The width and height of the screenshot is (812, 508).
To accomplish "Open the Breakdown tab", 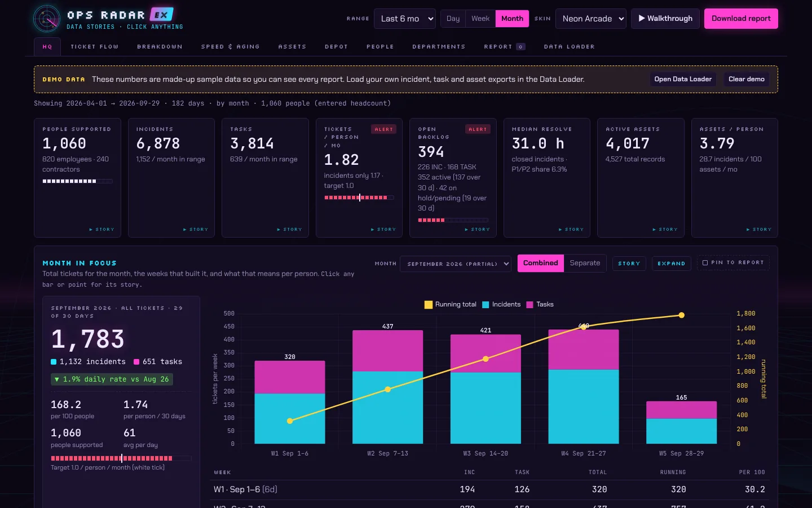I will (x=160, y=47).
